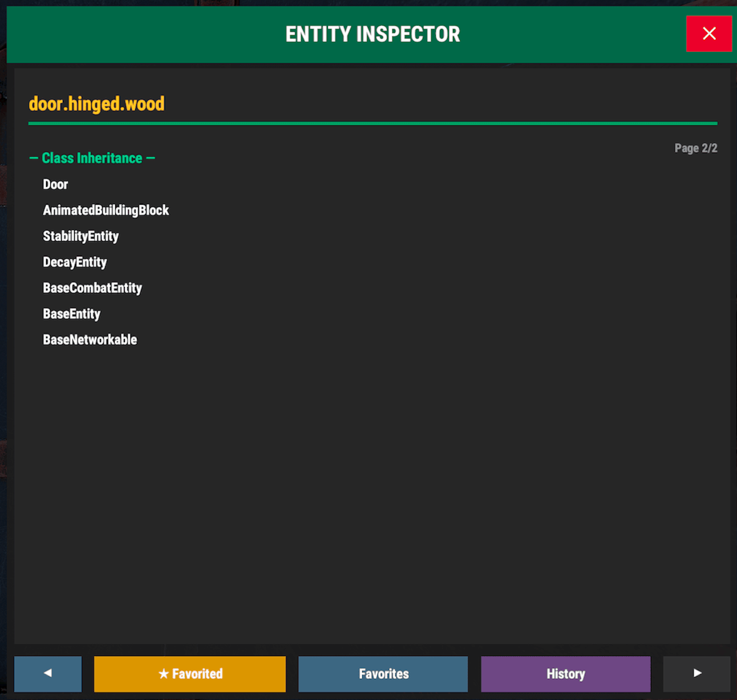737x700 pixels.
Task: Go to the previous page with left arrow
Action: tap(48, 673)
